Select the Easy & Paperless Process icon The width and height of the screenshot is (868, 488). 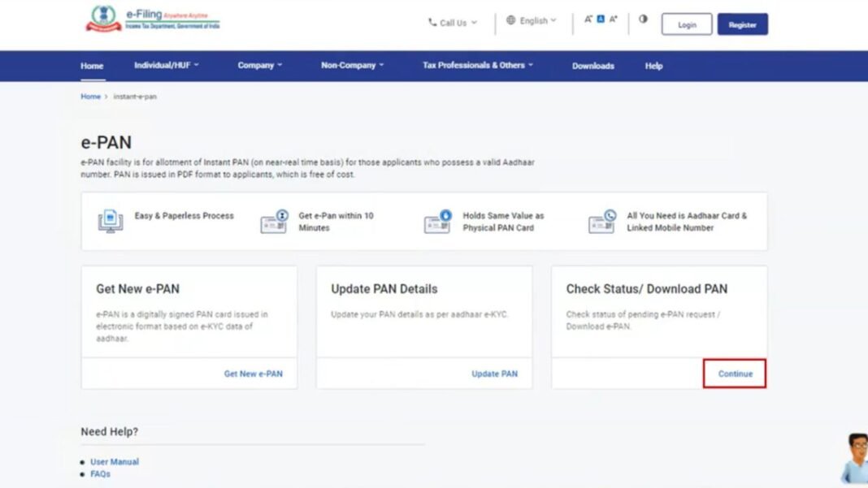(x=109, y=220)
